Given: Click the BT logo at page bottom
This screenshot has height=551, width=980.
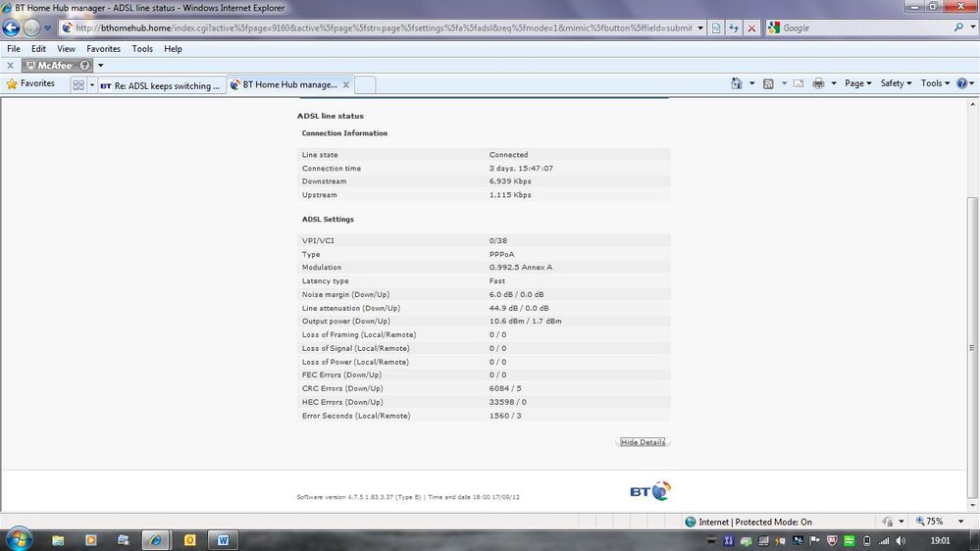Looking at the screenshot, I should pos(650,491).
